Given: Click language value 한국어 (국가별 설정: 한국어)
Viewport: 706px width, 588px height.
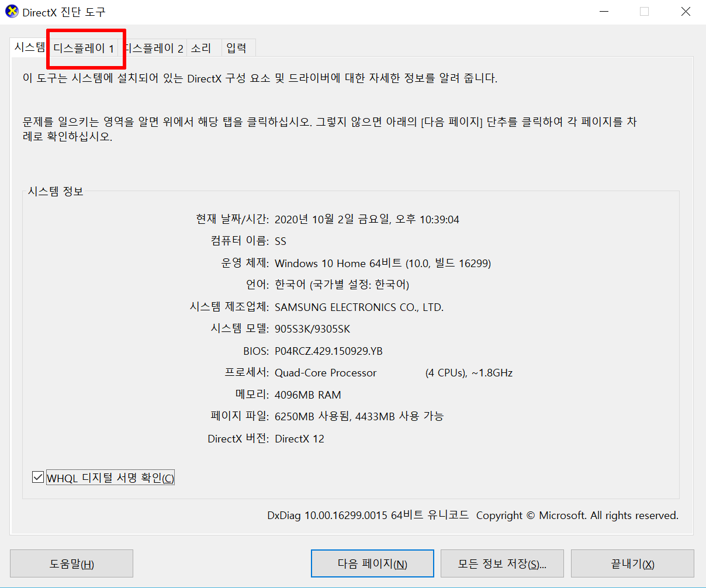Looking at the screenshot, I should click(x=342, y=285).
